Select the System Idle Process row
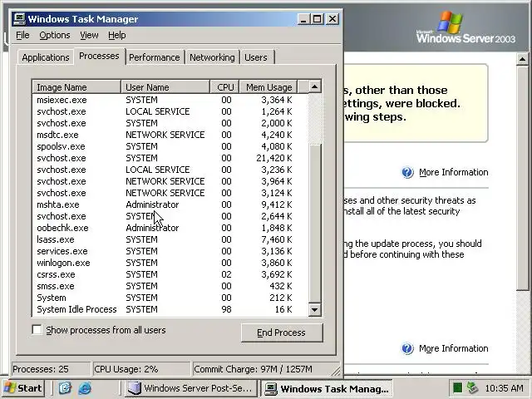 (170, 309)
